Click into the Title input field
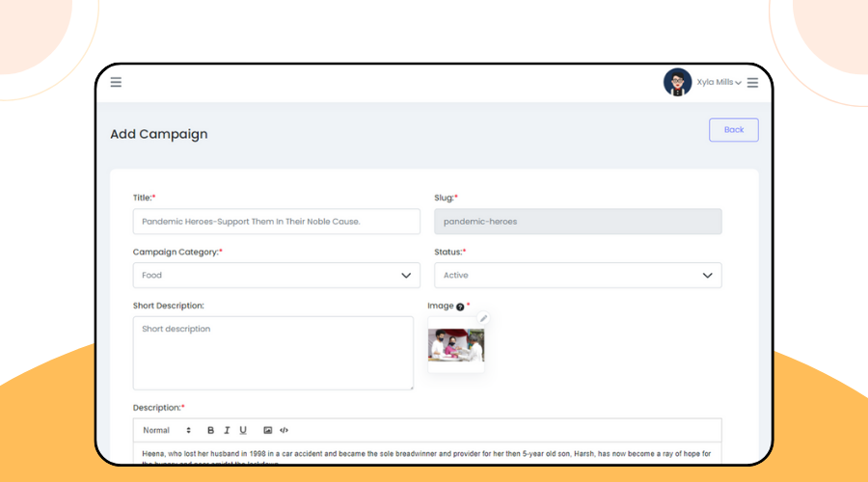 coord(276,222)
